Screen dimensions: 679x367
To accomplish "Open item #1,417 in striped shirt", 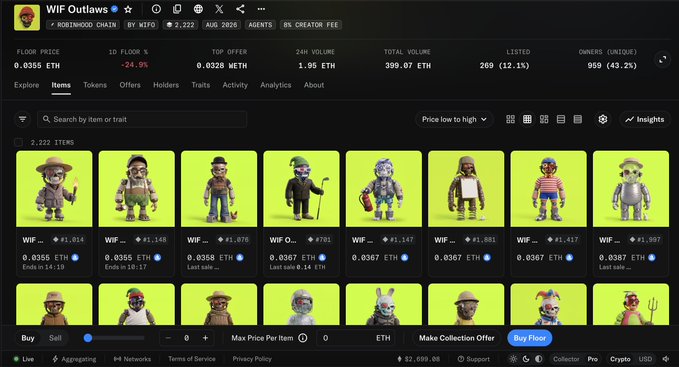I will point(549,189).
